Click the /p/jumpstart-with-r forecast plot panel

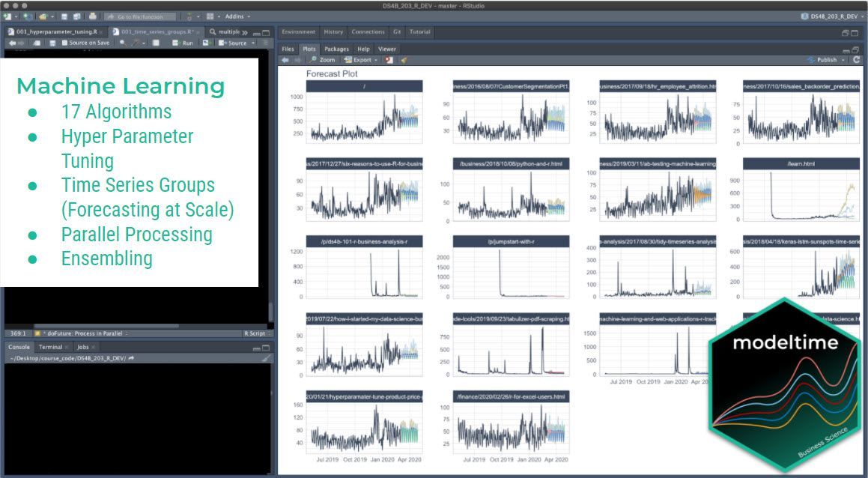point(511,267)
